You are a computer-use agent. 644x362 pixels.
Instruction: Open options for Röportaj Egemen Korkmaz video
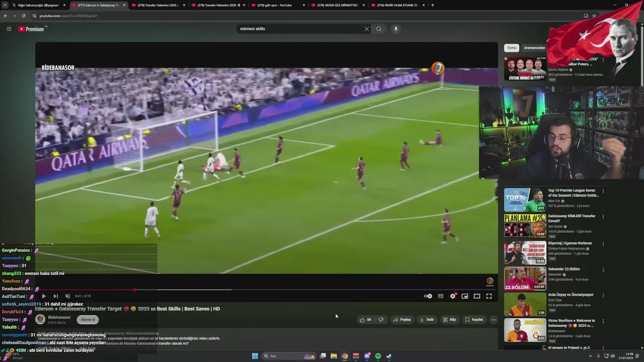pyautogui.click(x=603, y=244)
